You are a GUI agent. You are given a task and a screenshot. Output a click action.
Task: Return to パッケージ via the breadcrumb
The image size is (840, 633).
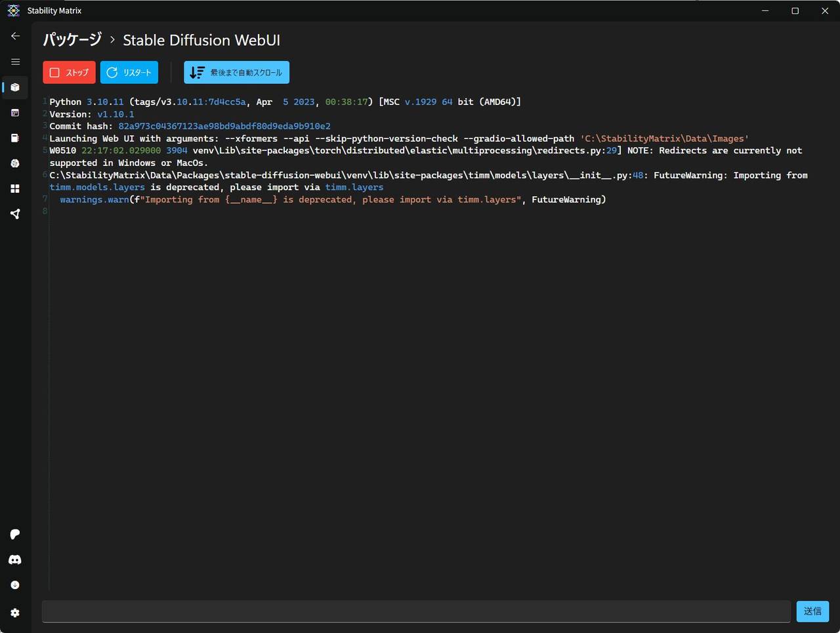72,40
